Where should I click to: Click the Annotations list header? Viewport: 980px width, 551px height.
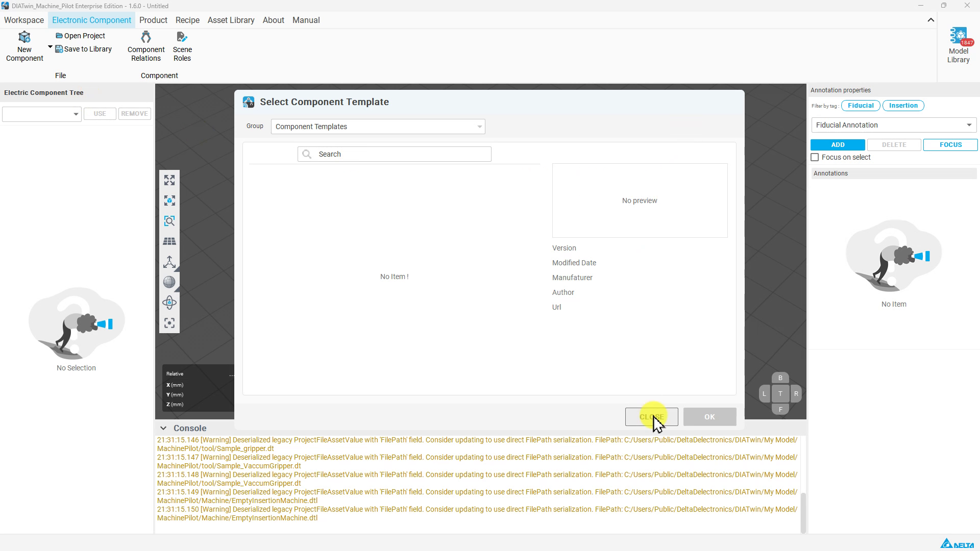coord(894,173)
